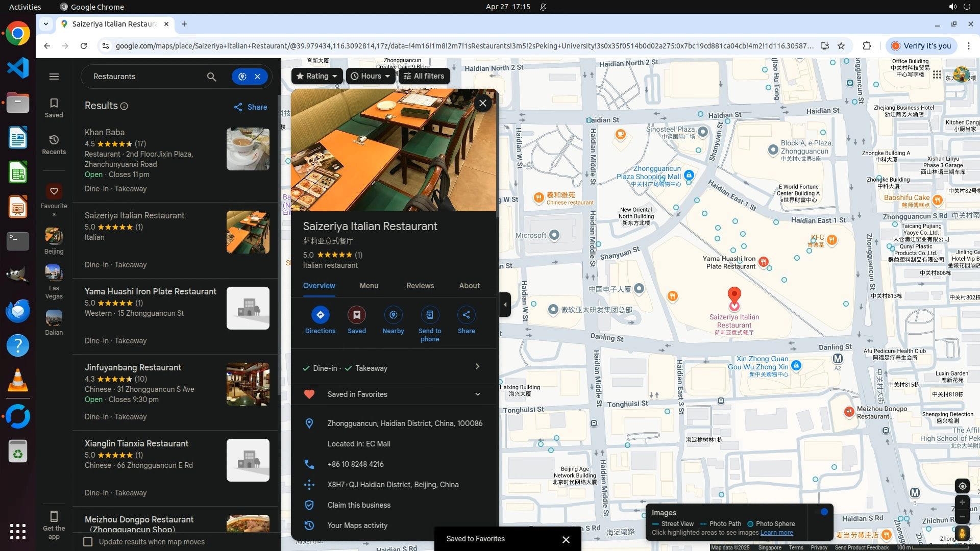Open the hamburger menu in sidebar
This screenshot has width=980, height=551.
(54, 77)
